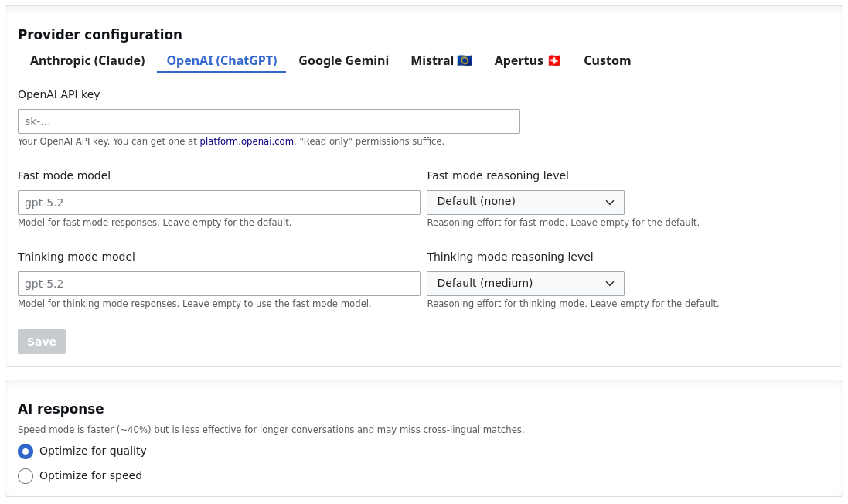Click the 'Fast mode reasoning level' label
This screenshot has width=848, height=504.
tap(498, 175)
